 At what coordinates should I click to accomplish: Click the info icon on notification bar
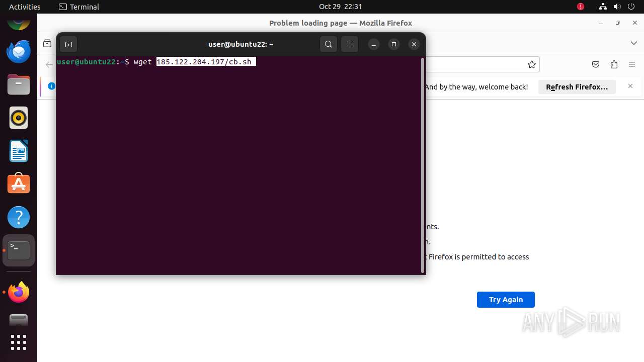coord(51,86)
